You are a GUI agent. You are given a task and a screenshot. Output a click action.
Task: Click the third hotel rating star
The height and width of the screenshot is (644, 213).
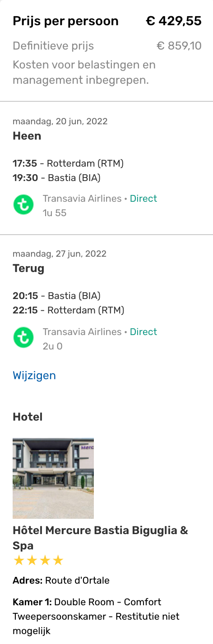point(45,561)
